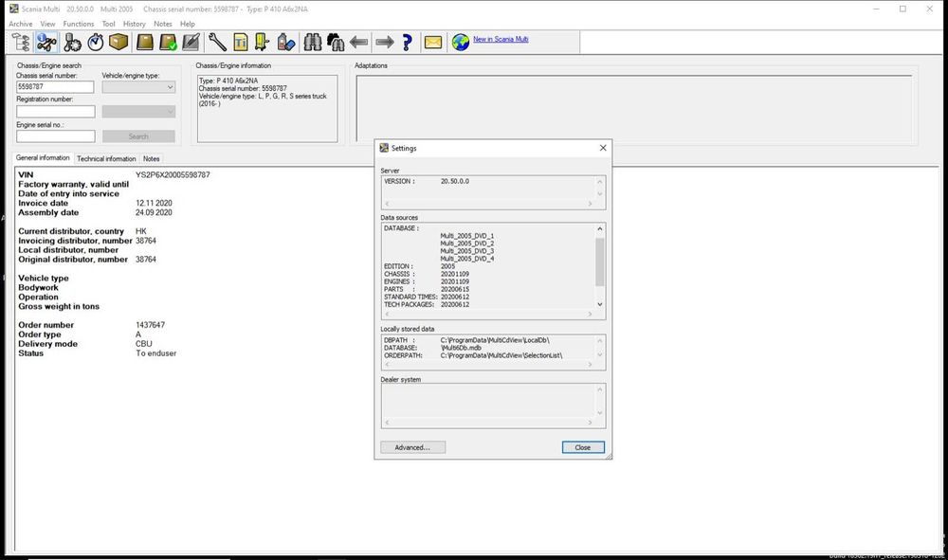Open the parts gear icon

point(72,43)
